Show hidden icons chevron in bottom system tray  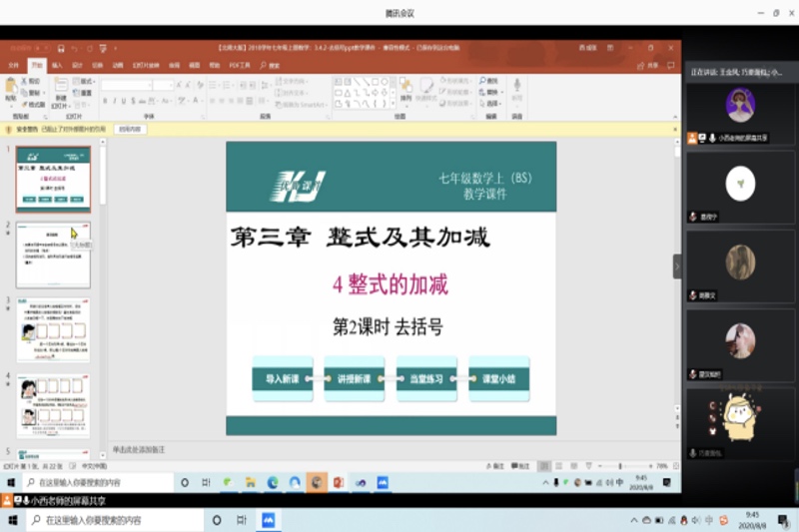click(634, 520)
